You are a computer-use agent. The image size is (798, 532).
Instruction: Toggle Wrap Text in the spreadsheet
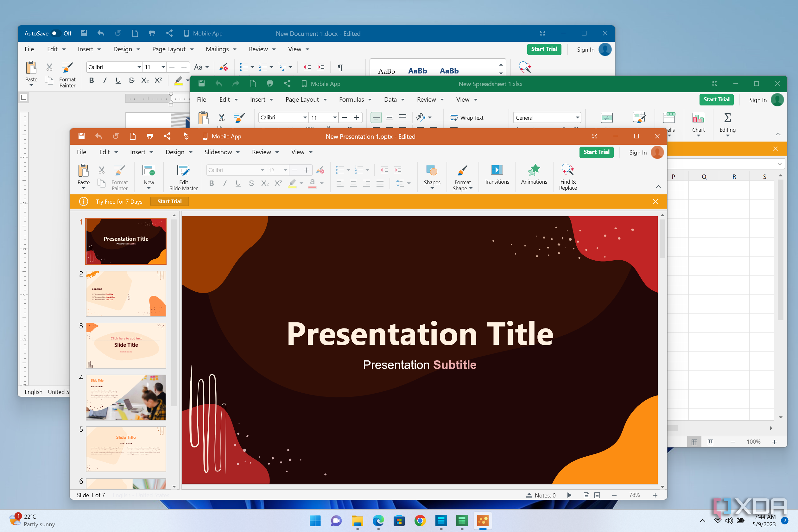[466, 118]
